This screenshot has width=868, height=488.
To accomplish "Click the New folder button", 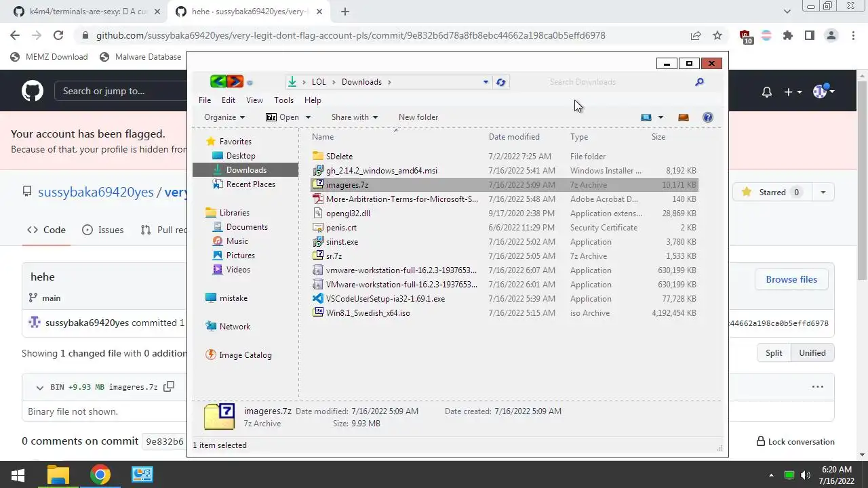I will [418, 117].
